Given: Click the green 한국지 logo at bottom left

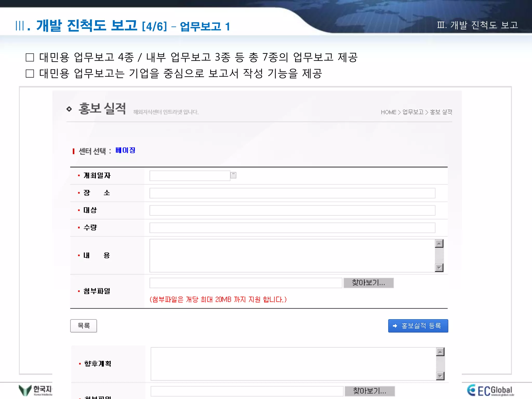Looking at the screenshot, I should (35, 390).
